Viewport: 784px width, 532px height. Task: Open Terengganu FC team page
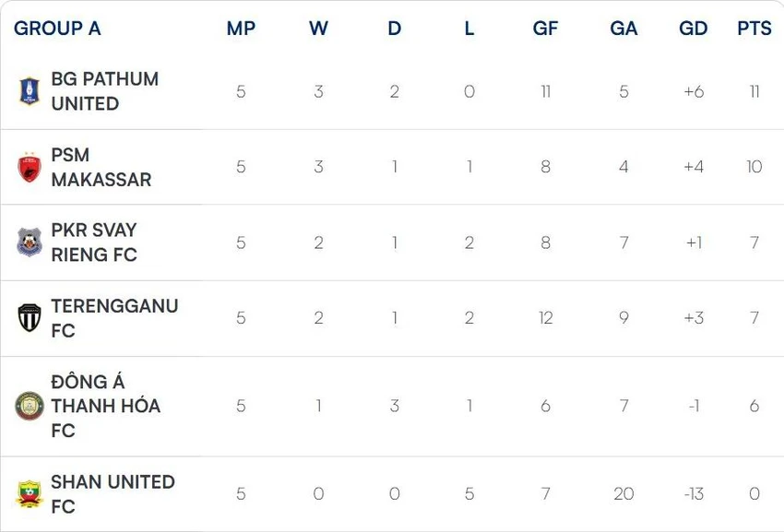[114, 318]
